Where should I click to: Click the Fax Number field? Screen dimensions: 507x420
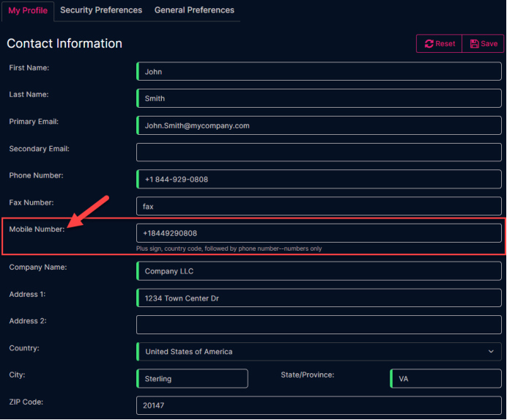[x=319, y=206]
